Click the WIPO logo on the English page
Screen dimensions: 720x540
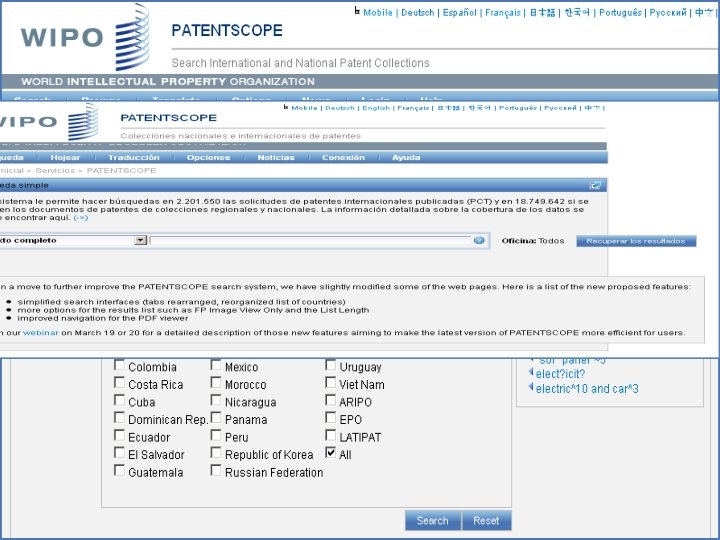click(85, 37)
